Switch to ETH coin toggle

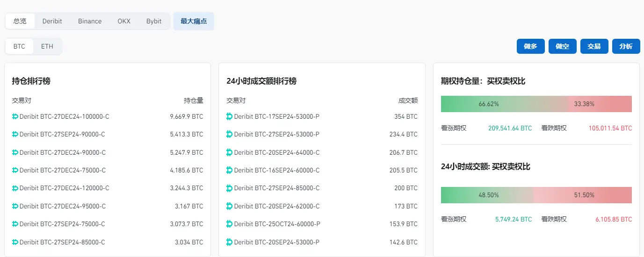[x=47, y=47]
